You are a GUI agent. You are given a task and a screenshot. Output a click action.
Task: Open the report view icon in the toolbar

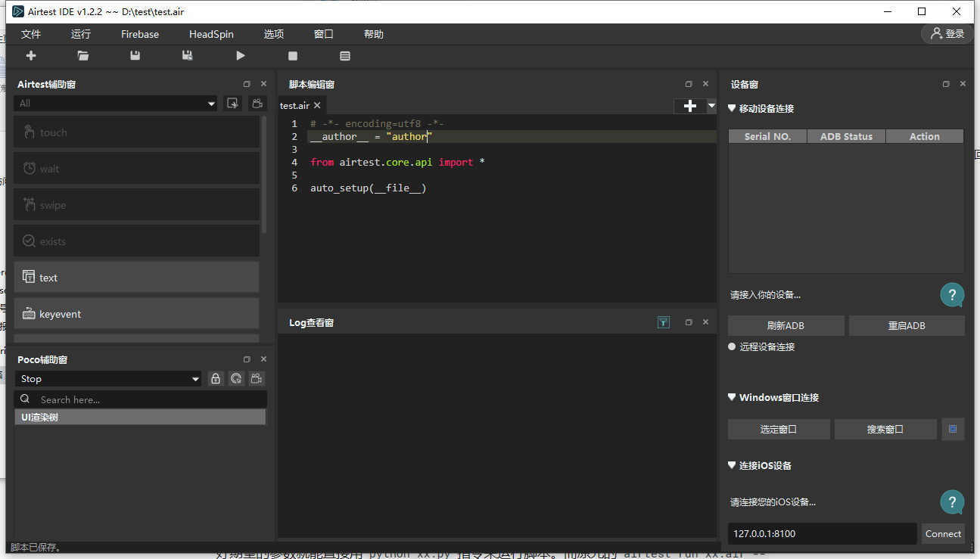pyautogui.click(x=345, y=56)
